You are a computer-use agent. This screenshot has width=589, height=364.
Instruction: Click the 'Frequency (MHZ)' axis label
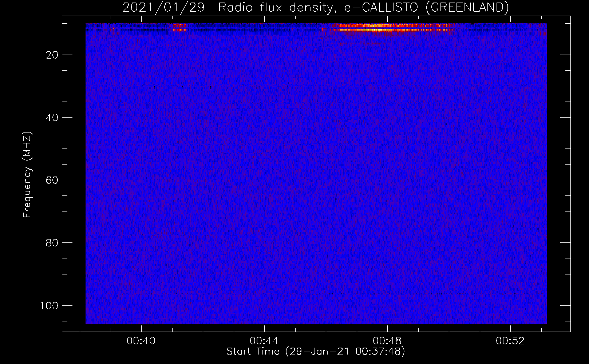click(x=28, y=174)
